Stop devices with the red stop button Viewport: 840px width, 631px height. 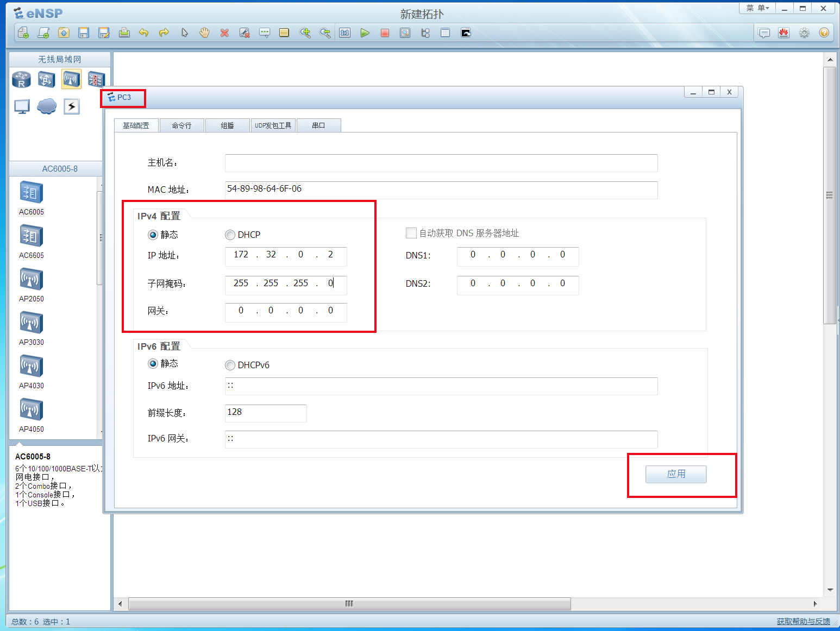(385, 33)
